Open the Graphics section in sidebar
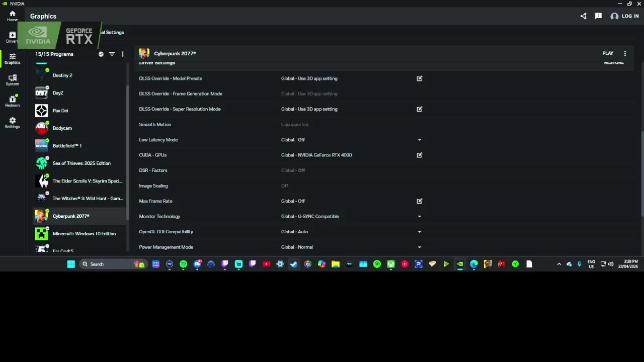The height and width of the screenshot is (362, 644). [12, 59]
